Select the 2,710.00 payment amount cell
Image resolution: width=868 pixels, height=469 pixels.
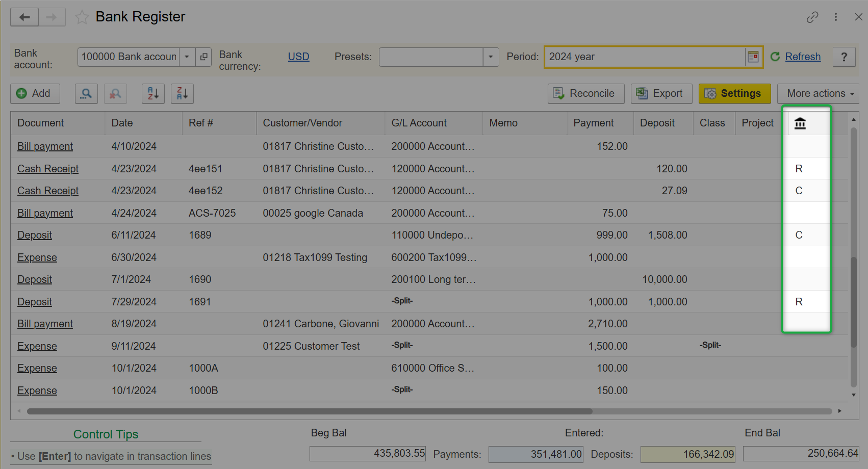(x=600, y=324)
